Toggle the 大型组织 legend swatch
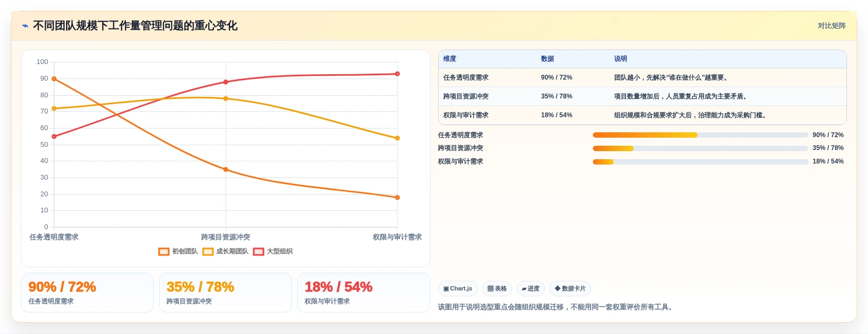Image resolution: width=868 pixels, height=334 pixels. 259,252
